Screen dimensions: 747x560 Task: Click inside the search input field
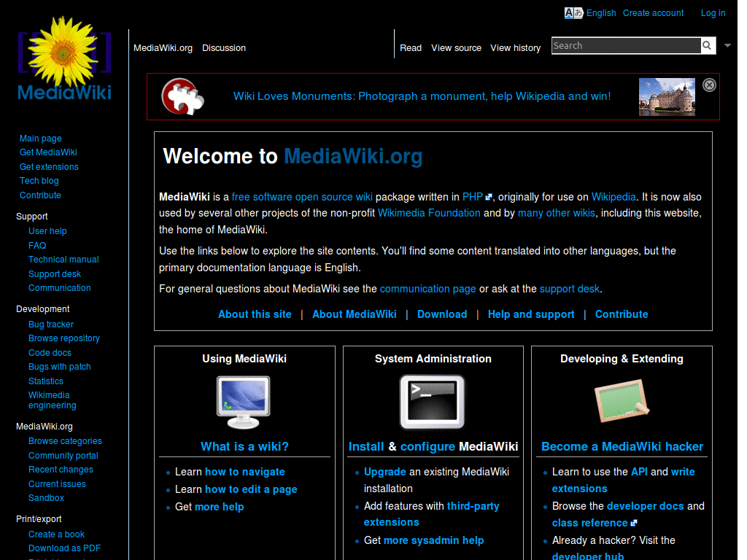point(626,45)
